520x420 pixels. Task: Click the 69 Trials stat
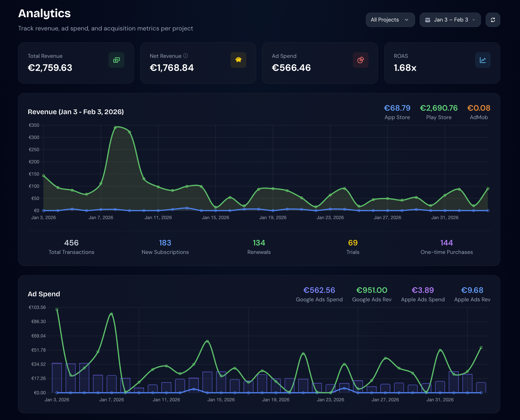click(x=353, y=246)
